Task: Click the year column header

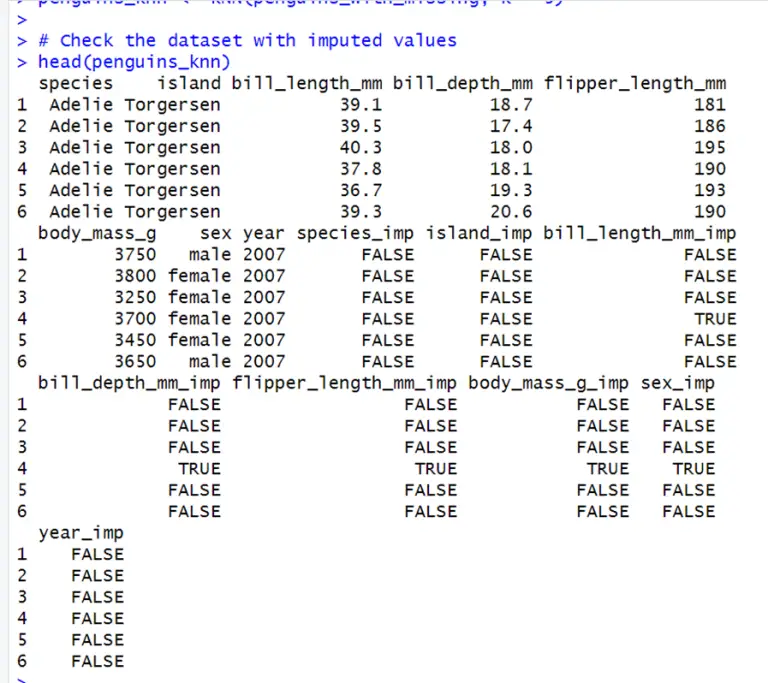Action: [x=264, y=234]
